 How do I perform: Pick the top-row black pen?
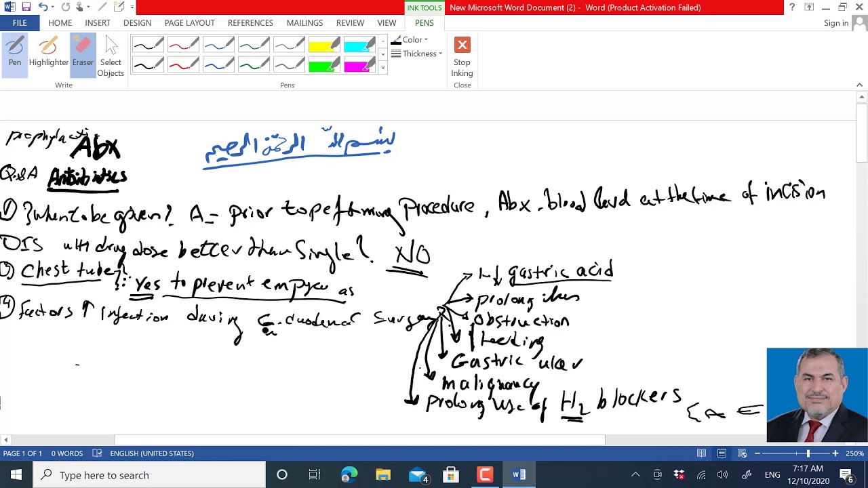pos(149,45)
